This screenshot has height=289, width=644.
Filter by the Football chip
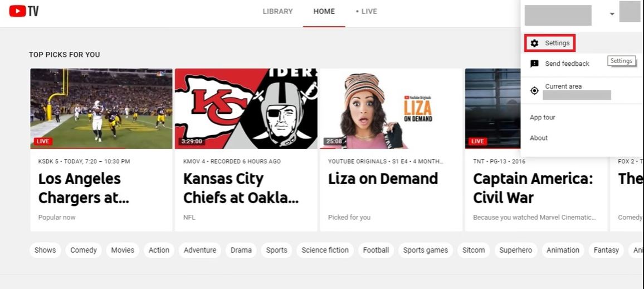tap(376, 251)
